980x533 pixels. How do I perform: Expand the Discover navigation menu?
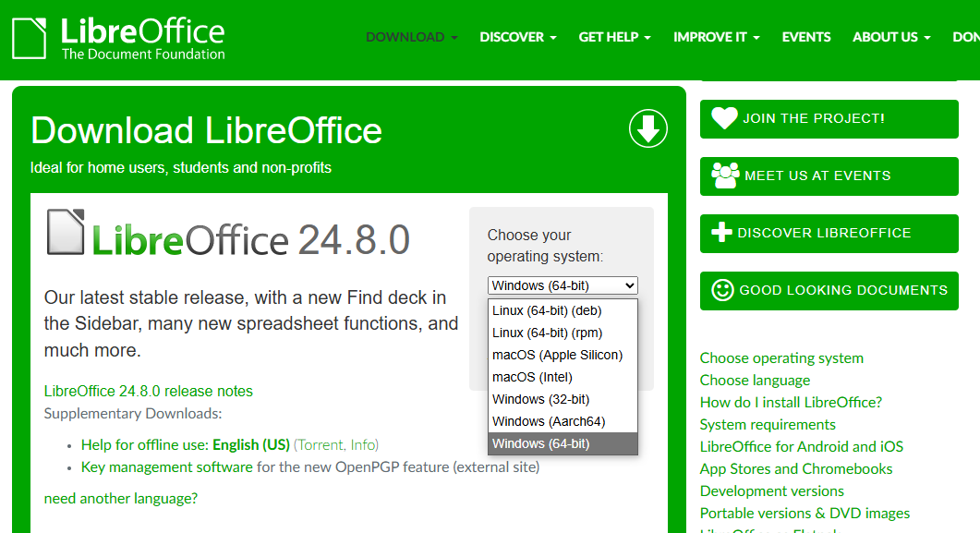click(517, 37)
